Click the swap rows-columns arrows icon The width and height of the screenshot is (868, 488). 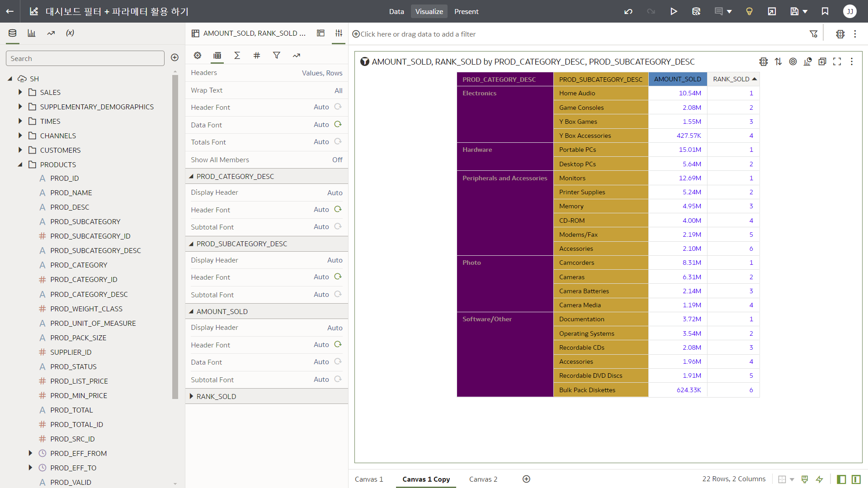[x=778, y=61]
